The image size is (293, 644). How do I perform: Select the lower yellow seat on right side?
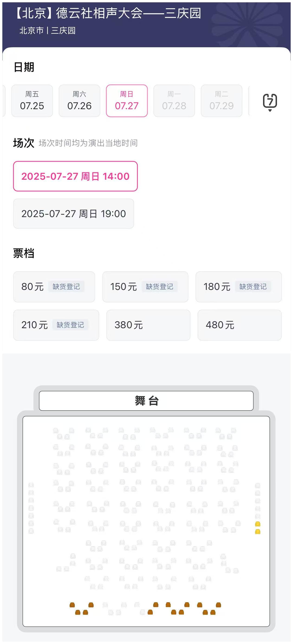click(257, 531)
